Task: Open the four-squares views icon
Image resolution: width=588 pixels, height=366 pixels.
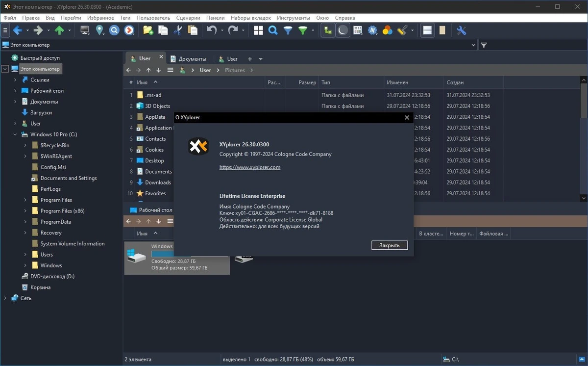Action: [x=258, y=30]
